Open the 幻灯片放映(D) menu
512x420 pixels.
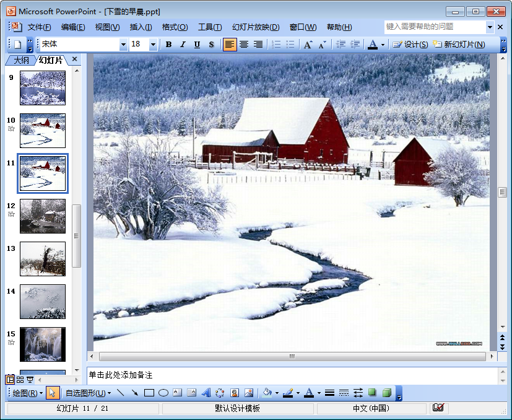pyautogui.click(x=256, y=27)
